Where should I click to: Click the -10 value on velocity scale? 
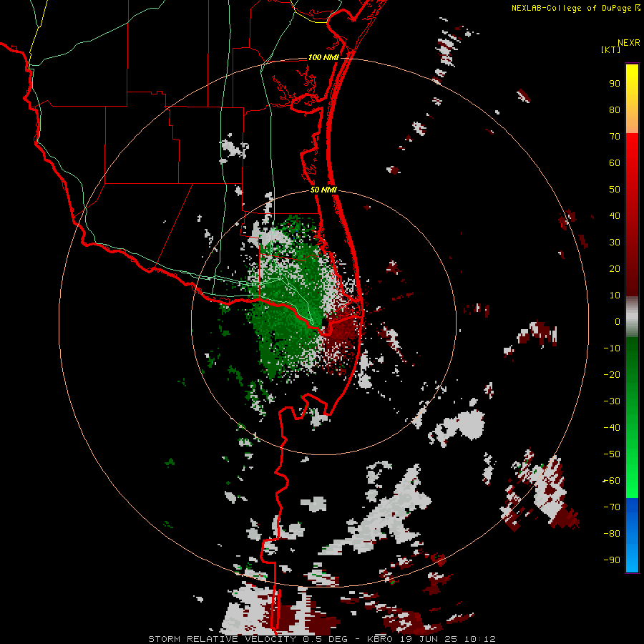[612, 348]
